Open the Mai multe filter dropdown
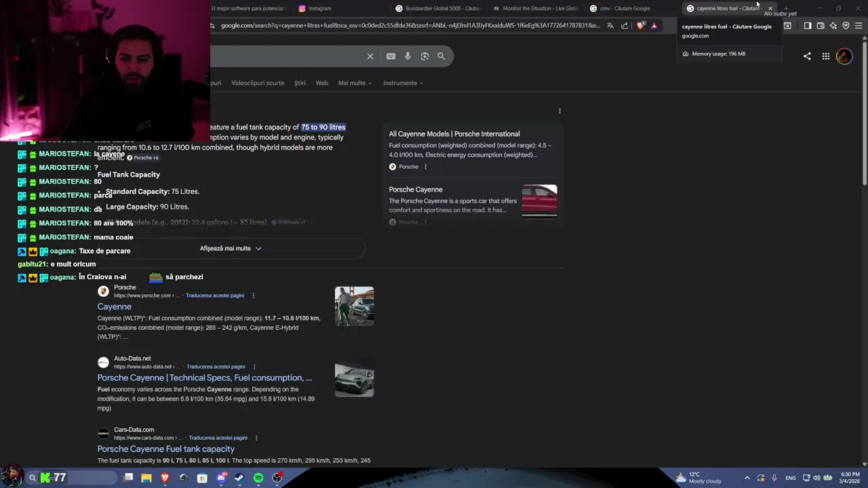868x488 pixels. 355,83
